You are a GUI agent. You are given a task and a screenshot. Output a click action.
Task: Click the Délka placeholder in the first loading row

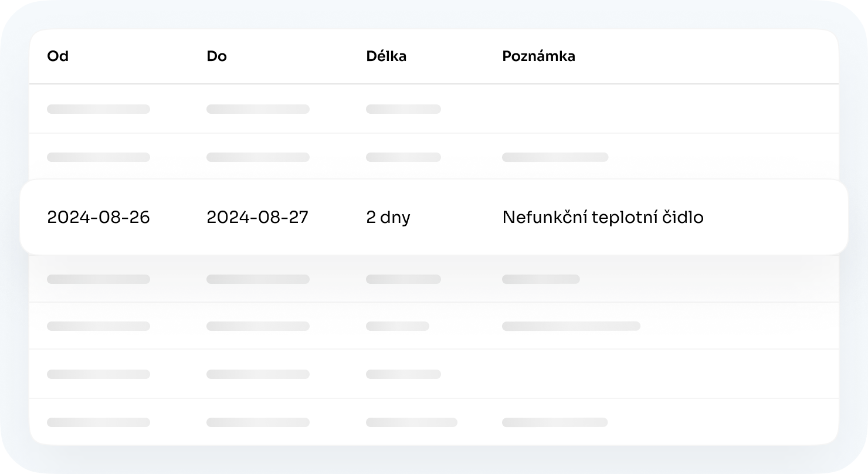point(404,109)
